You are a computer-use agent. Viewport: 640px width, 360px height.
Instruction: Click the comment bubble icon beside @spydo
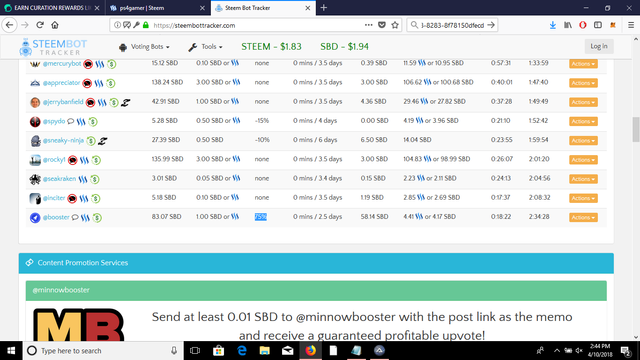pos(70,121)
